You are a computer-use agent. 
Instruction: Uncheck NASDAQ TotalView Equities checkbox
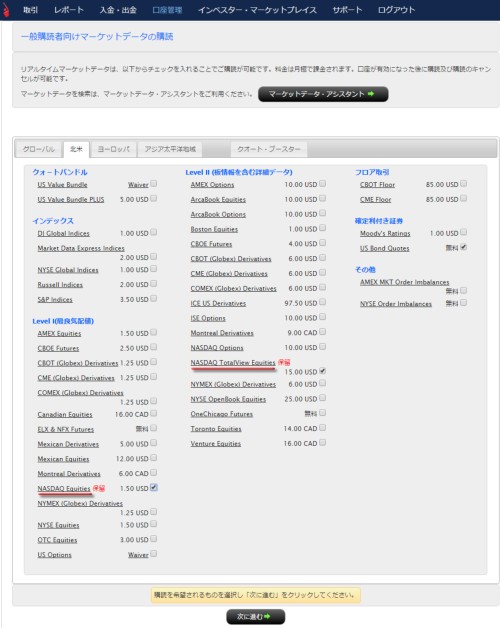pos(323,371)
